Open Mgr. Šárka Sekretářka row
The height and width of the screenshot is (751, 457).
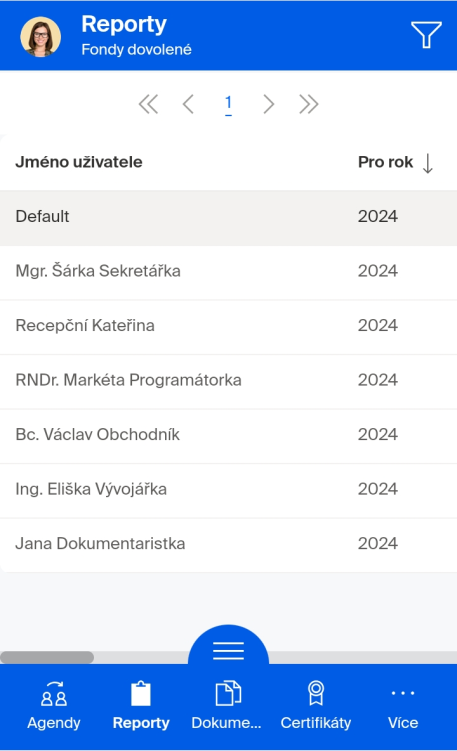coord(228,273)
